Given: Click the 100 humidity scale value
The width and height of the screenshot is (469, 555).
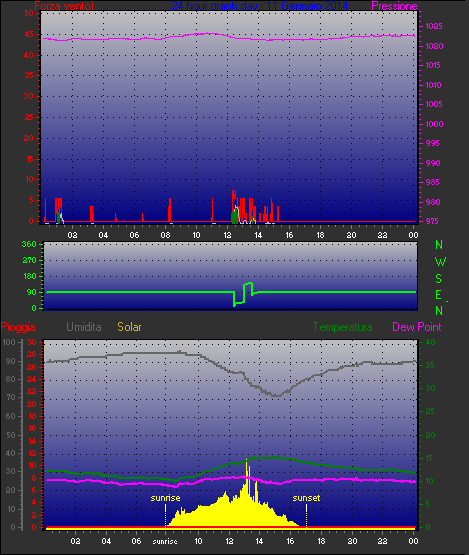Looking at the screenshot, I should tap(9, 342).
